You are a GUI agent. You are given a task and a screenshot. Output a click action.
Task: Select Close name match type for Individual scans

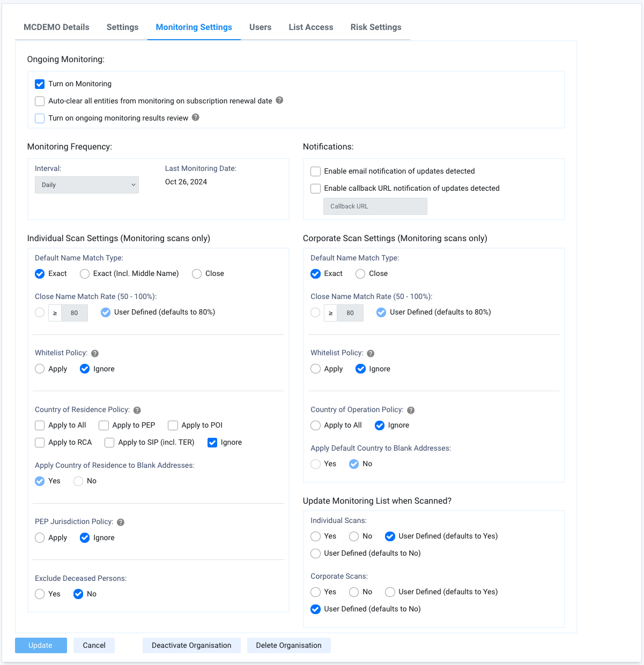tap(197, 274)
